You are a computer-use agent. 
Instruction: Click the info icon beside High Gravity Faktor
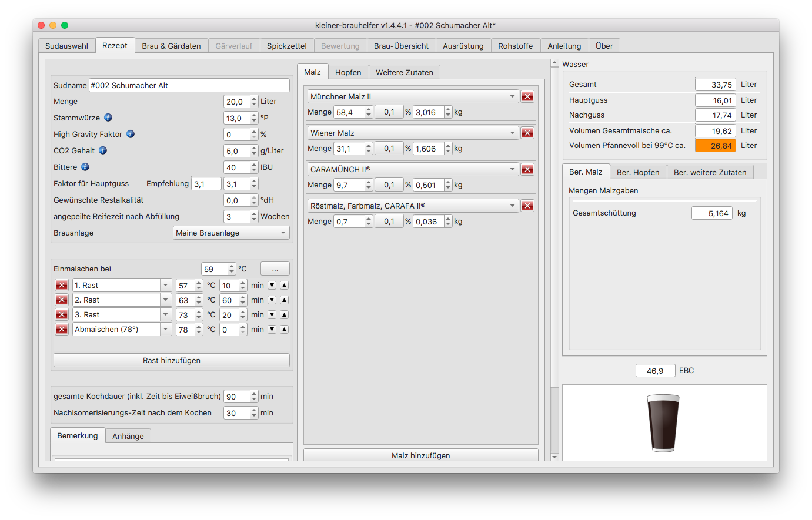[131, 134]
